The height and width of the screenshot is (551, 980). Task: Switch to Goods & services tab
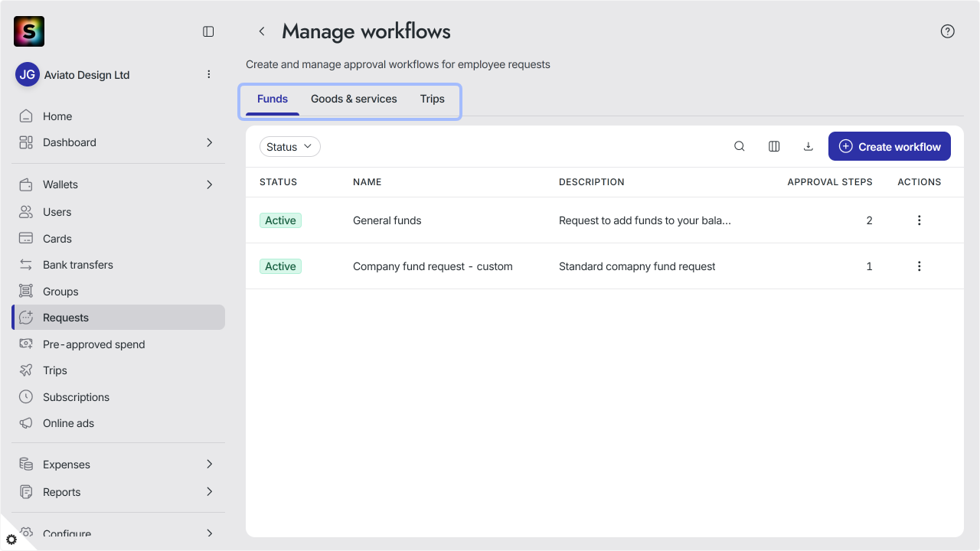coord(354,99)
